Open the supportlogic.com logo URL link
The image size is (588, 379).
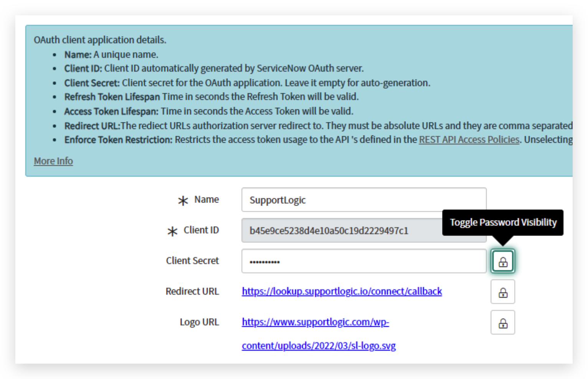[x=319, y=334]
